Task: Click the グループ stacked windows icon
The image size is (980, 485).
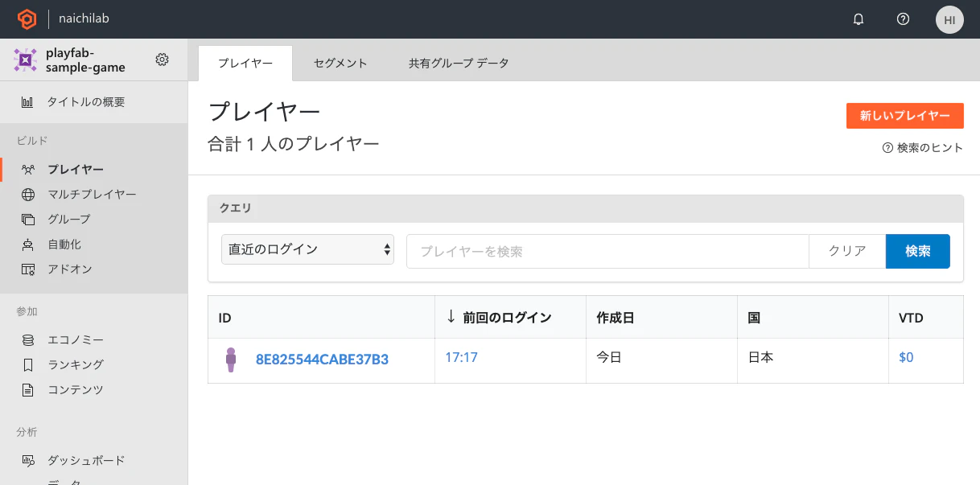Action: 28,220
